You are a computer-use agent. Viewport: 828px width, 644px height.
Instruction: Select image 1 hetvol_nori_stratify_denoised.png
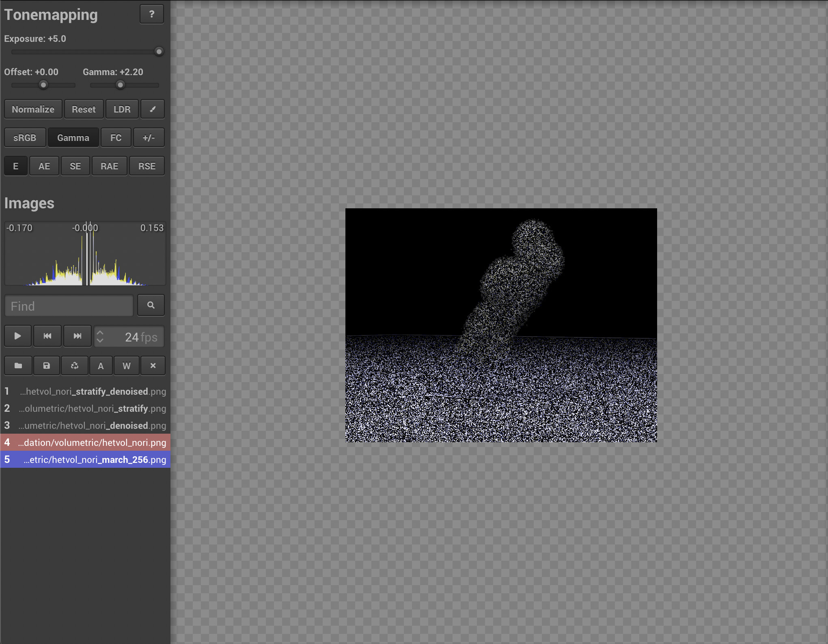coord(85,391)
